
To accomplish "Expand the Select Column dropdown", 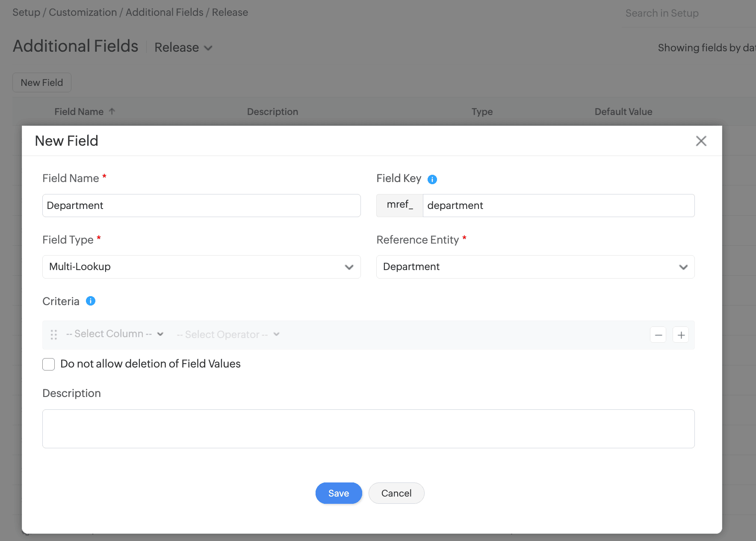I will (x=115, y=334).
